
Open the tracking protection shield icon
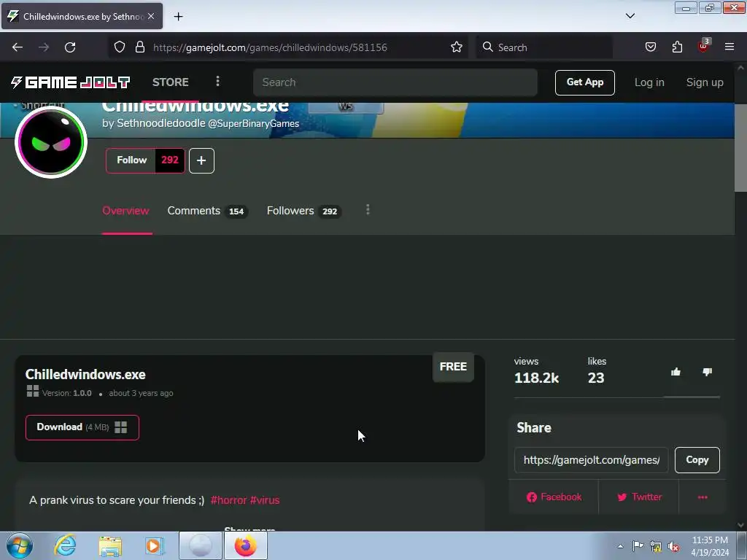click(x=120, y=47)
